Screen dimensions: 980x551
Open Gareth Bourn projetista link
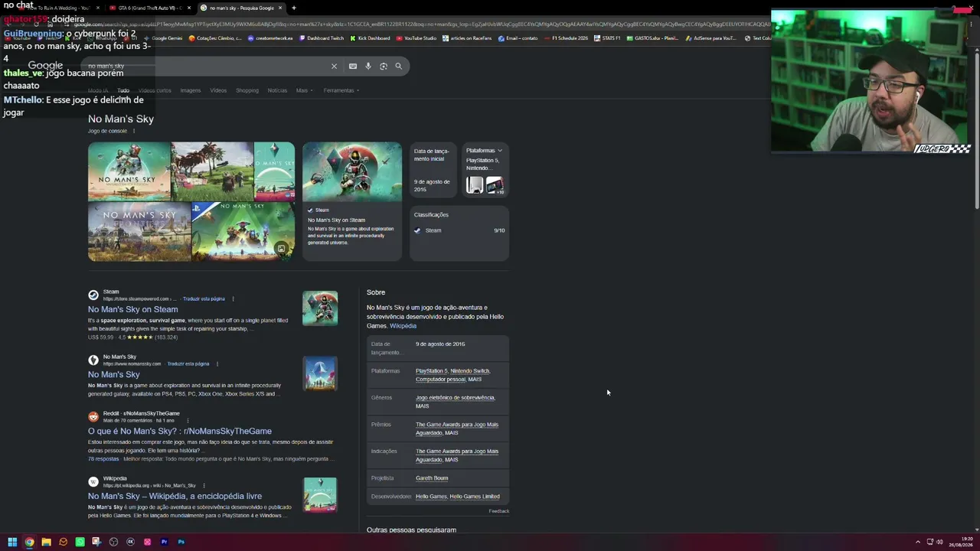click(432, 478)
